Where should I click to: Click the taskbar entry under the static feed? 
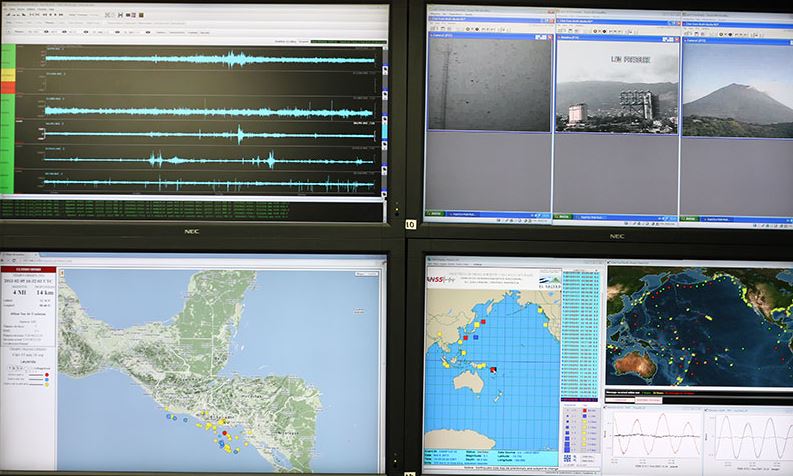[464, 214]
